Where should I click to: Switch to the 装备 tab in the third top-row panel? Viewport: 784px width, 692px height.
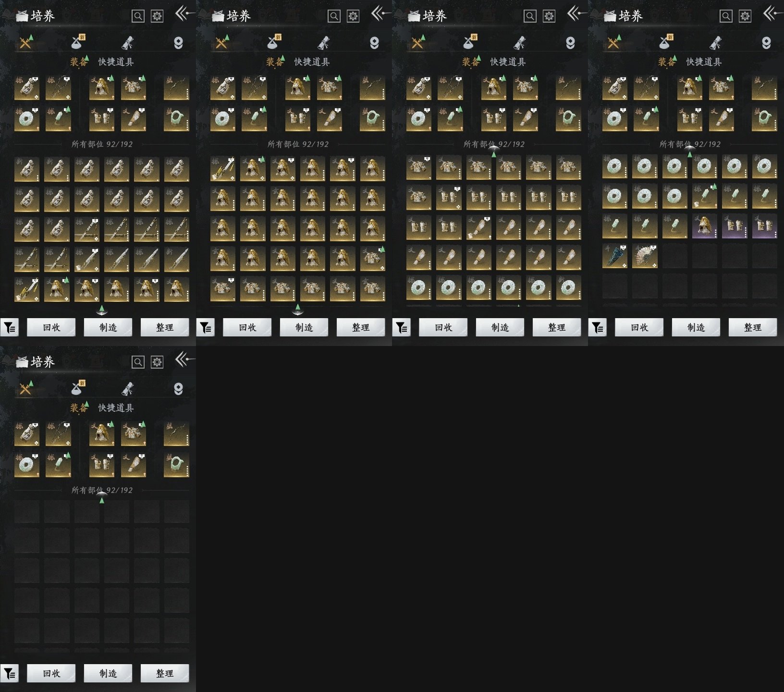click(x=471, y=62)
